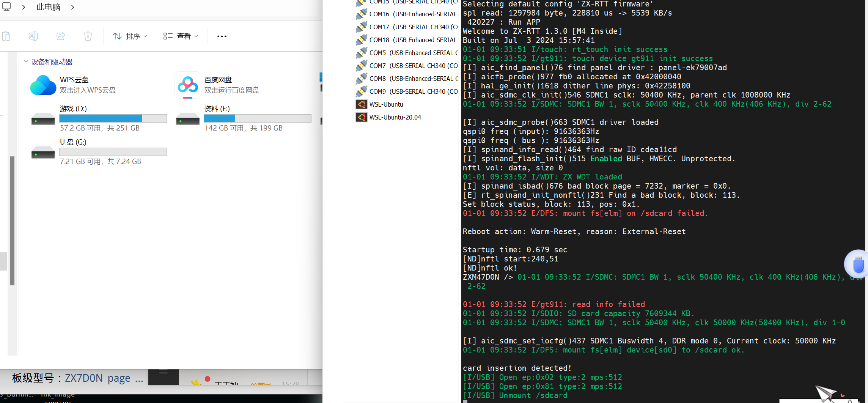The image size is (868, 403).
Task: Open the three-dots more options menu
Action: [x=222, y=36]
